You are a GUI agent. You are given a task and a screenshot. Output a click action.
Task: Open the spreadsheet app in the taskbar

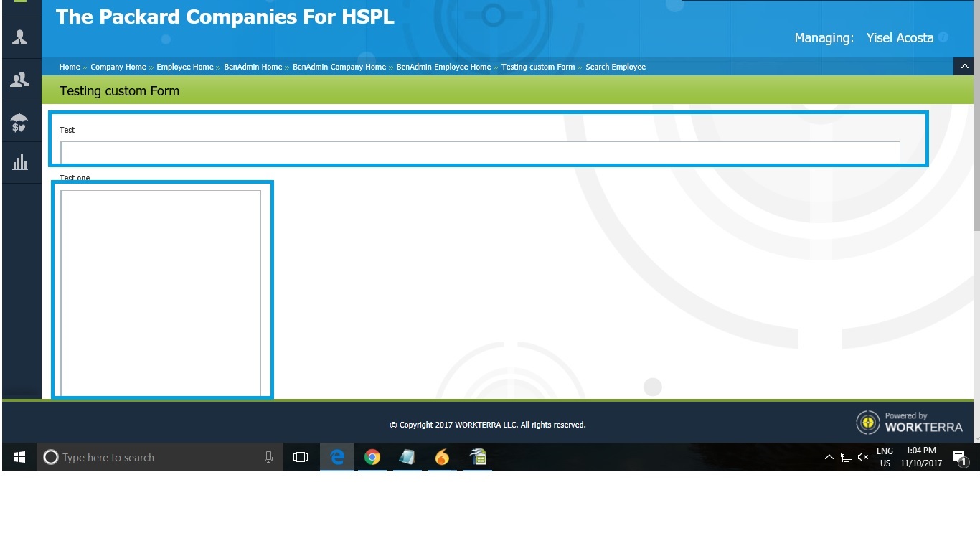click(478, 457)
